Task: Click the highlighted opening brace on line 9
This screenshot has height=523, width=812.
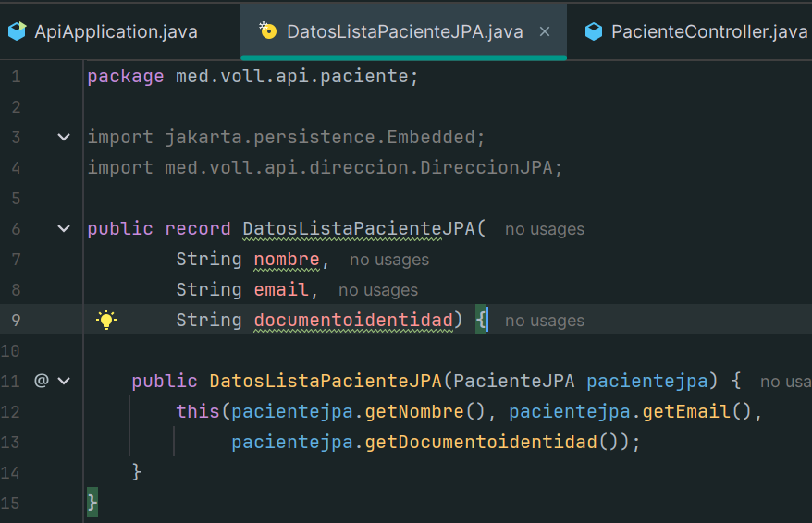Action: tap(481, 321)
